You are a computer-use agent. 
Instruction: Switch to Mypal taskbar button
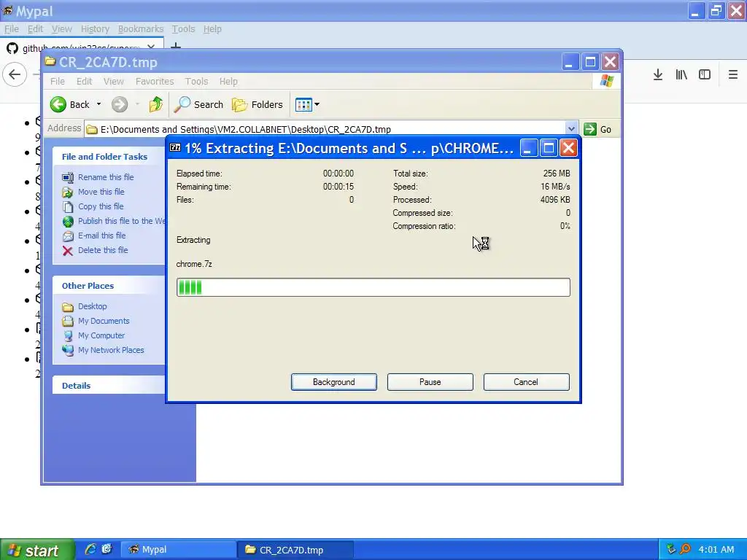179,550
